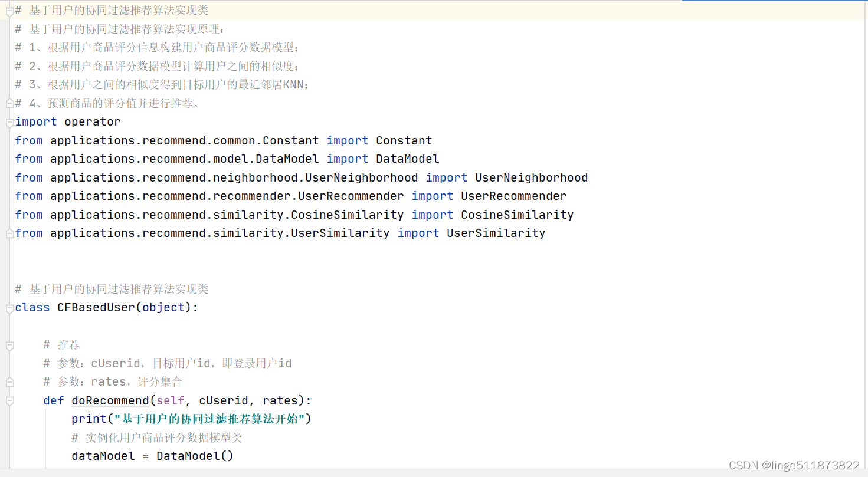868x477 pixels.
Task: Click comment line '# 2、根据用户商品评分数据模型计算用户之间的相似度；'
Action: point(158,67)
